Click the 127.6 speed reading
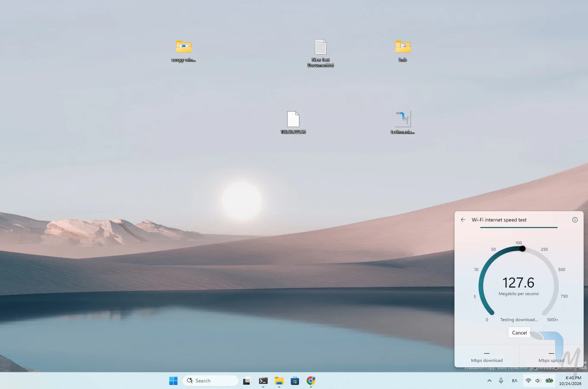 (518, 283)
